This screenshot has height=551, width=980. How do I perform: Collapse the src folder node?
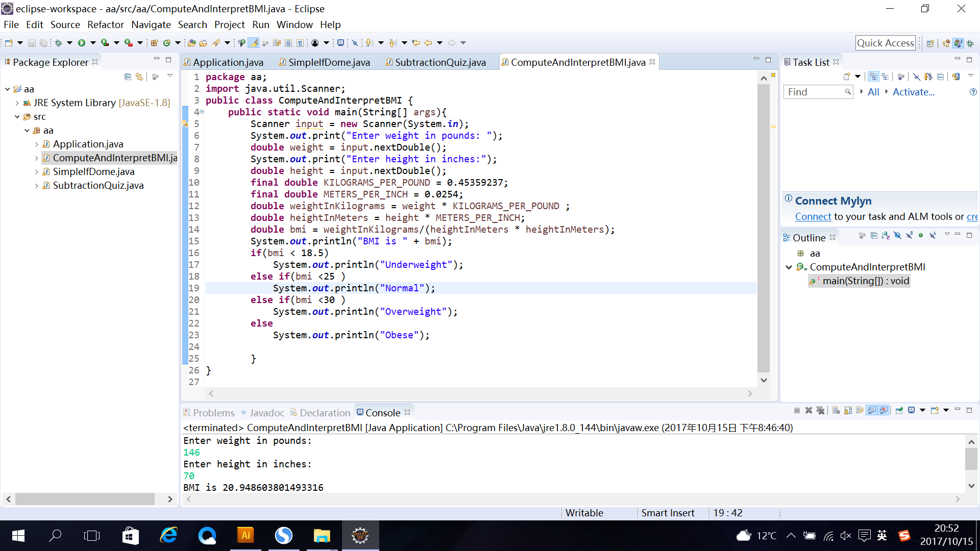click(x=17, y=116)
